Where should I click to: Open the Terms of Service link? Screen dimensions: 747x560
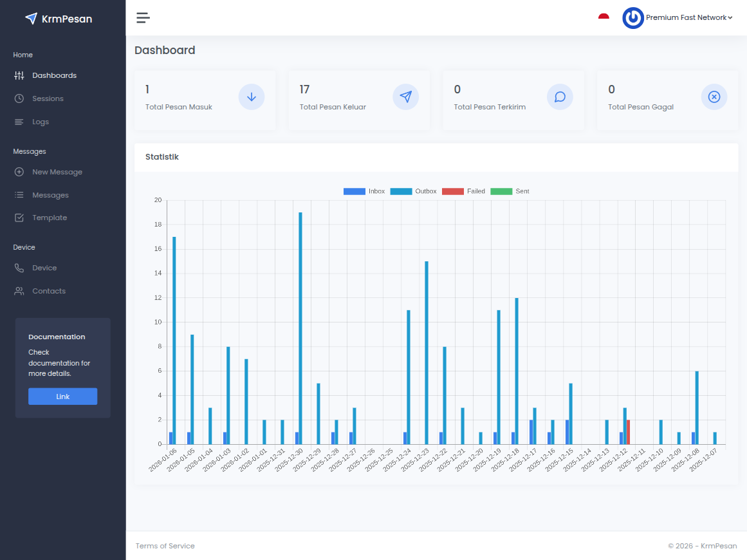pos(165,546)
